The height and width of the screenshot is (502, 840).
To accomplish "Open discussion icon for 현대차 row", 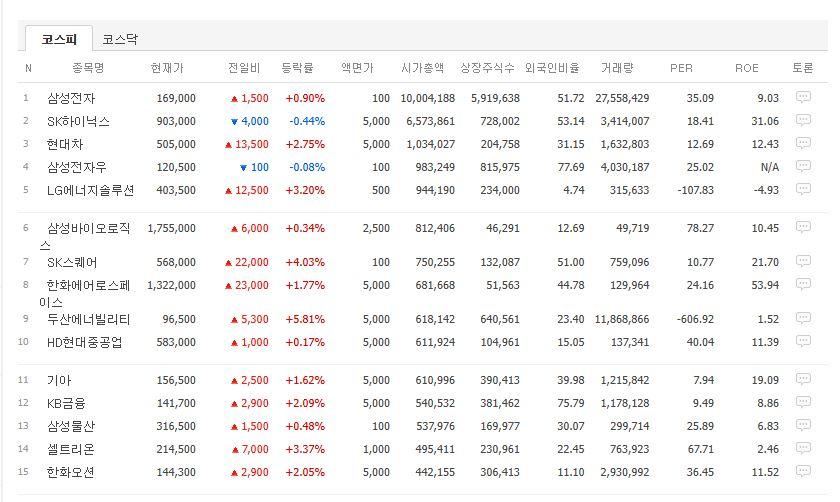I will pyautogui.click(x=803, y=144).
